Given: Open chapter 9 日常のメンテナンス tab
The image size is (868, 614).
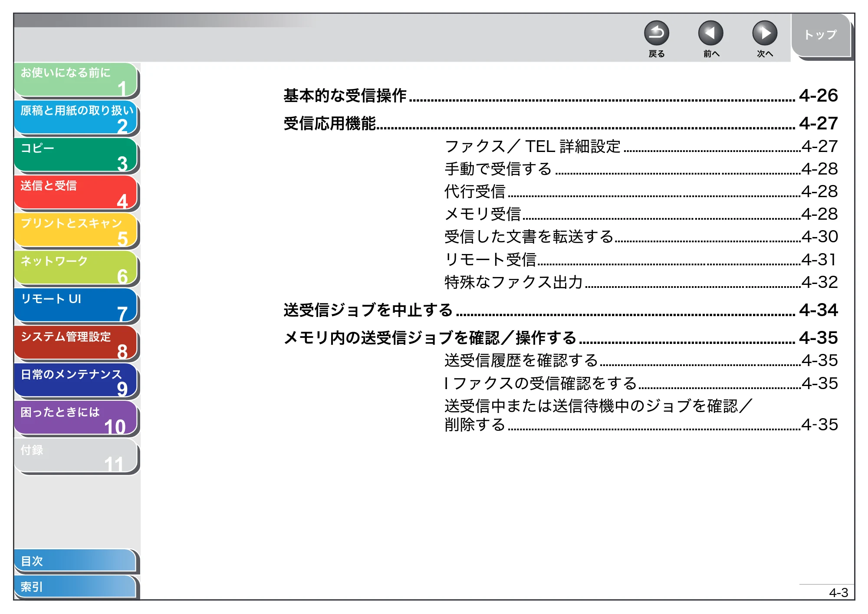Looking at the screenshot, I should click(76, 381).
